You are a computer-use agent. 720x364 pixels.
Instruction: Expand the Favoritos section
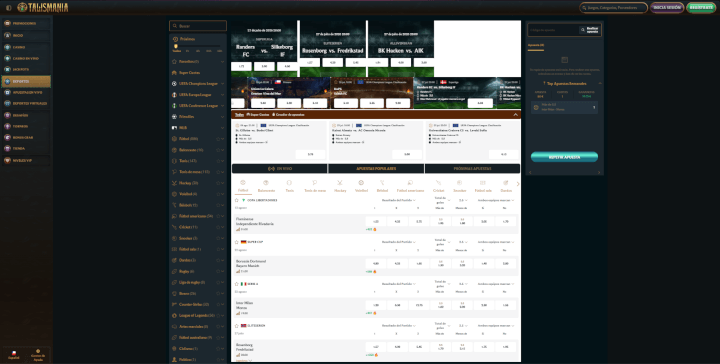click(x=223, y=62)
